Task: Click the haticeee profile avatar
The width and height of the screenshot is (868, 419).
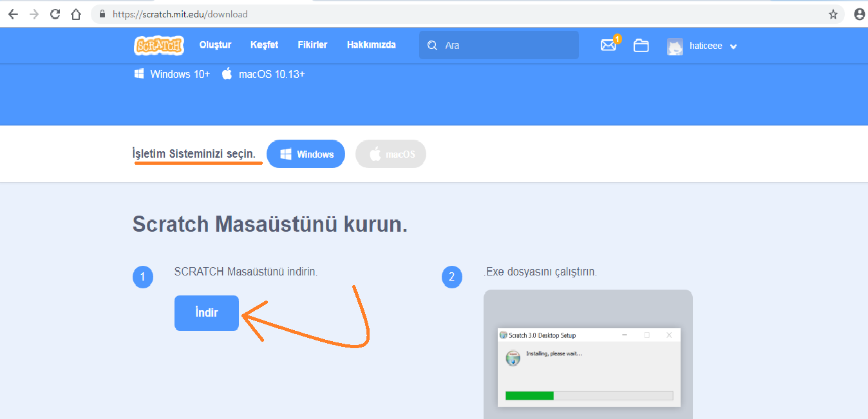Action: pos(675,46)
